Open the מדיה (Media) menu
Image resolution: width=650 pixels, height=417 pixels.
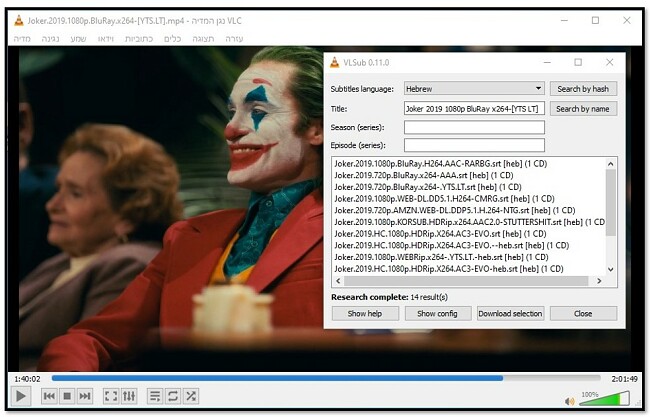22,39
